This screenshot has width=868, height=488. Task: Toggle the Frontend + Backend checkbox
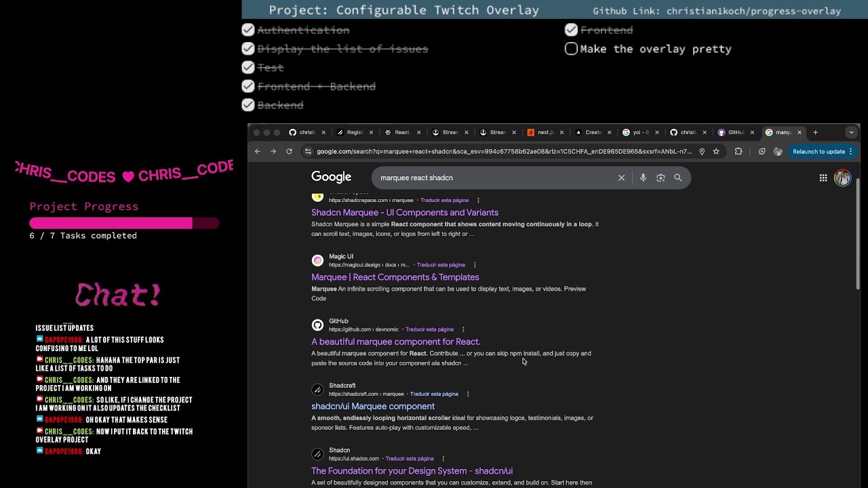[x=248, y=86]
